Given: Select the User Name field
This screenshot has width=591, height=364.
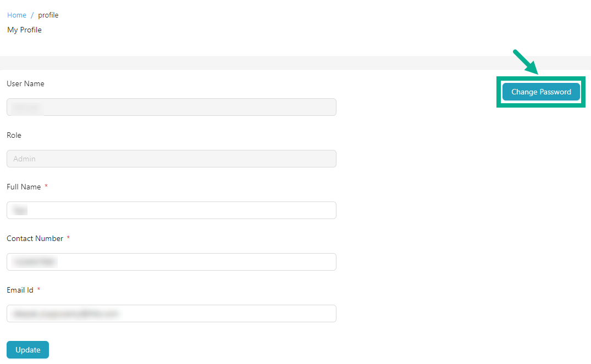Looking at the screenshot, I should [x=171, y=107].
